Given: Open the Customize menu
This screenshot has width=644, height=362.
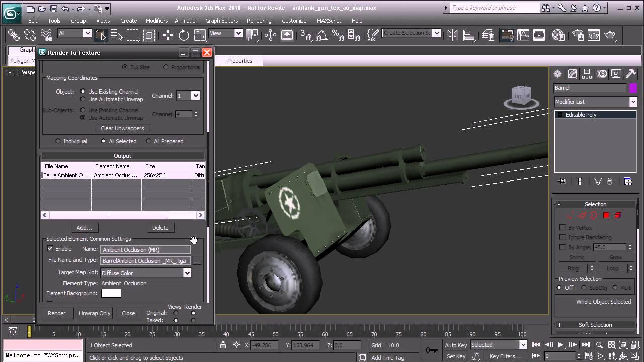Looking at the screenshot, I should (x=294, y=21).
